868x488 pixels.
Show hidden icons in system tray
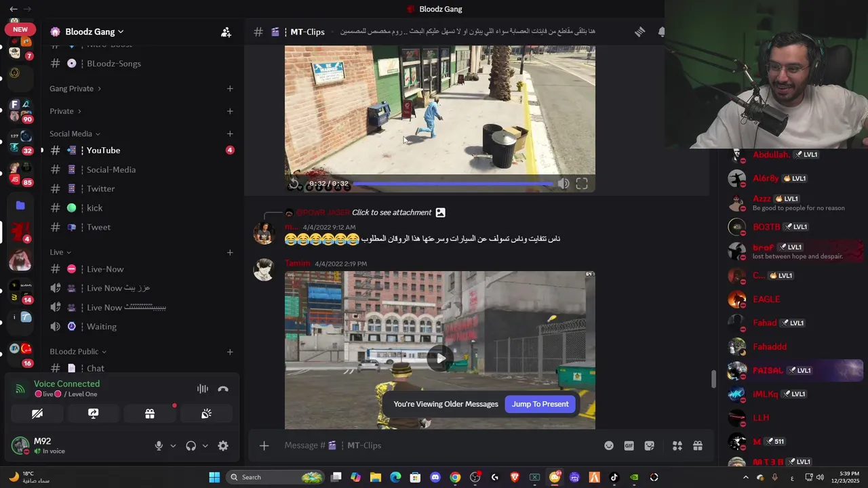(x=745, y=477)
